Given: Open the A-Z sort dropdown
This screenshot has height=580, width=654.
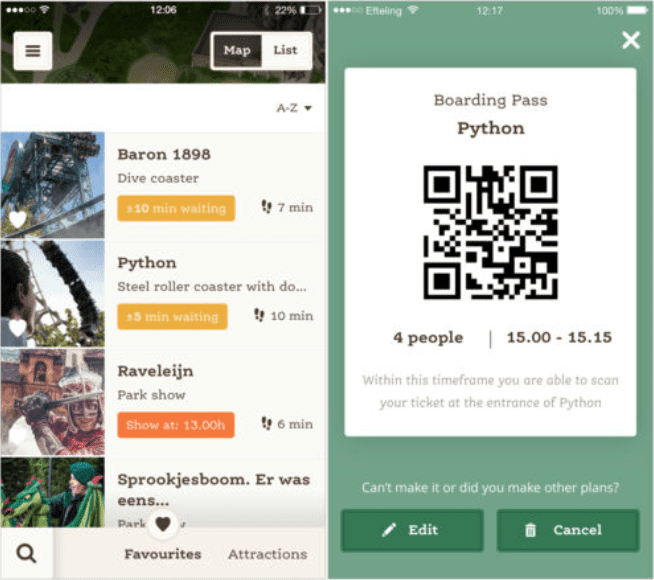Looking at the screenshot, I should point(294,108).
